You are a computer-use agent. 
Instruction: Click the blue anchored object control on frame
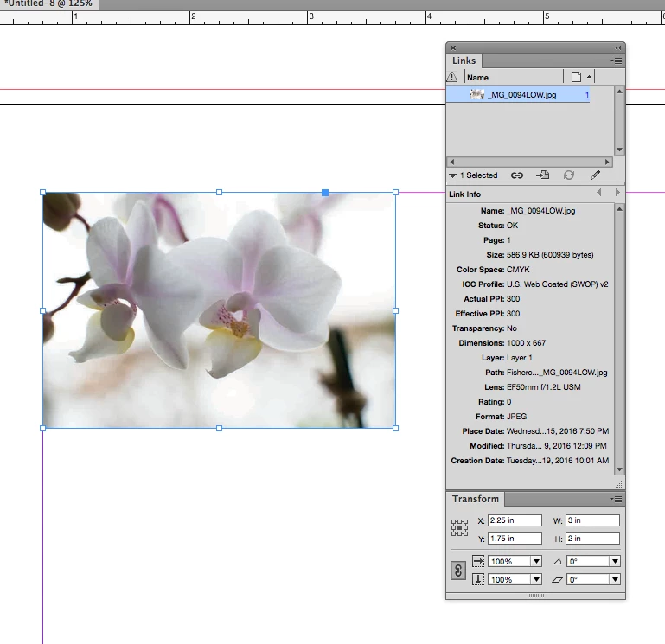[325, 193]
